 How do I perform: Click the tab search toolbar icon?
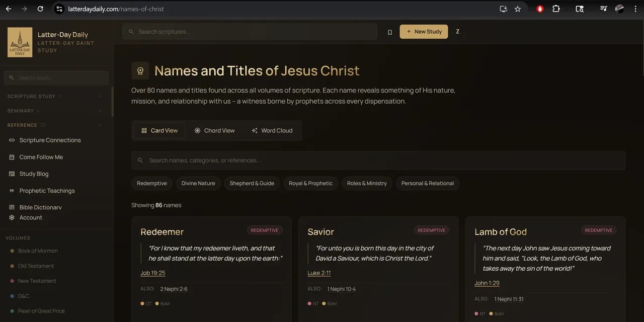point(580,9)
